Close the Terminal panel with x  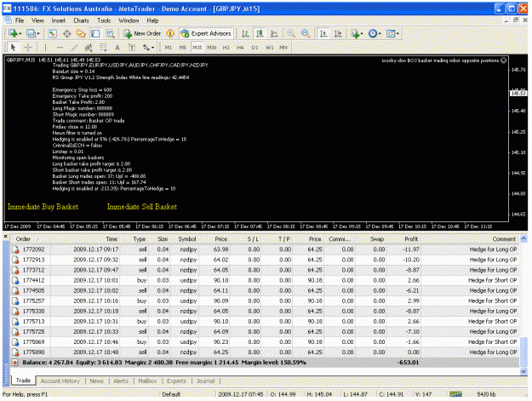5,236
